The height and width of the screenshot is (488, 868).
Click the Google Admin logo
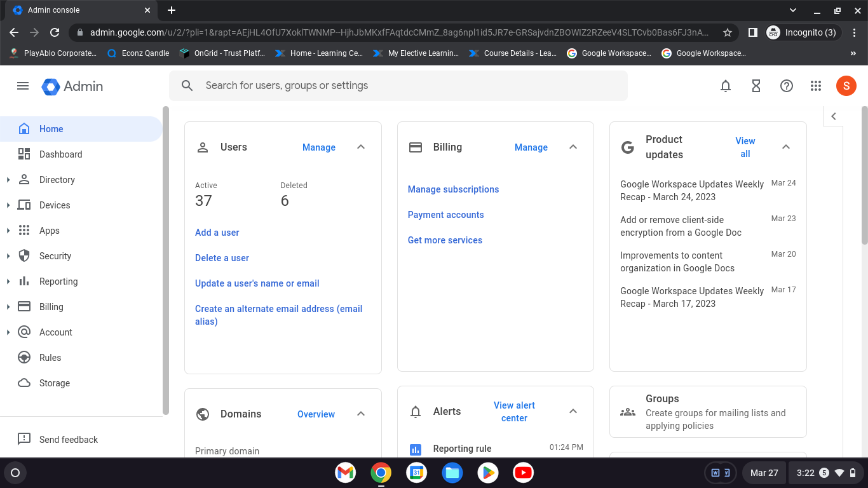72,86
